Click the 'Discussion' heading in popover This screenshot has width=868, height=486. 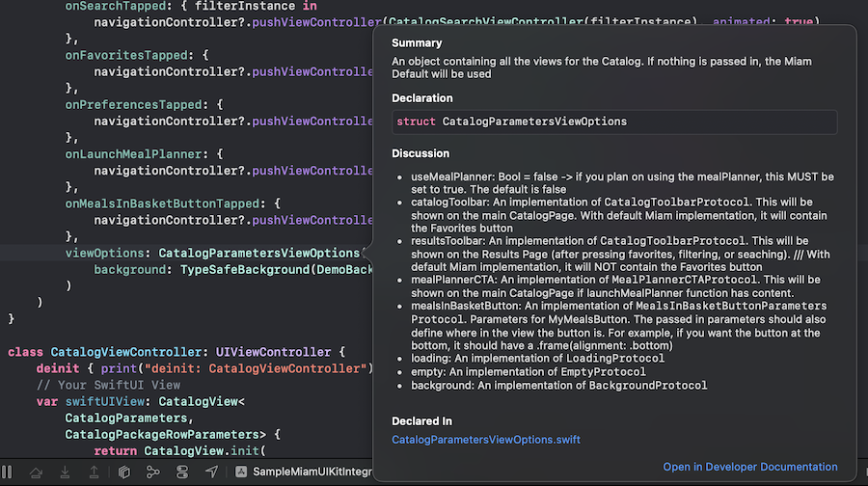click(420, 153)
